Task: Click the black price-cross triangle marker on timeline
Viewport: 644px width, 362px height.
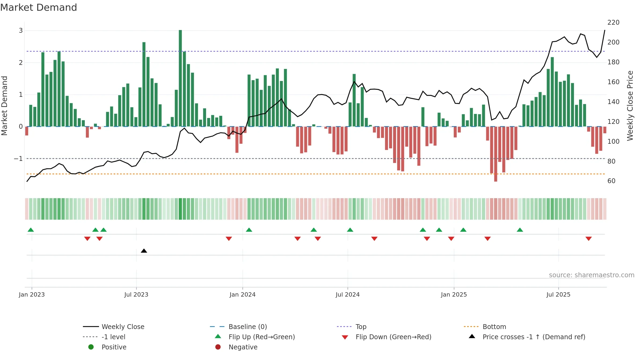Action: 144,251
